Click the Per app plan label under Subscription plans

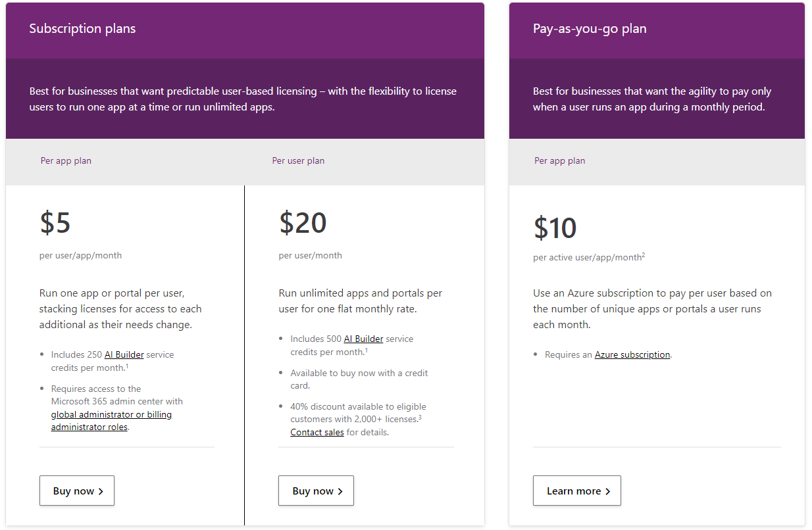coord(66,160)
